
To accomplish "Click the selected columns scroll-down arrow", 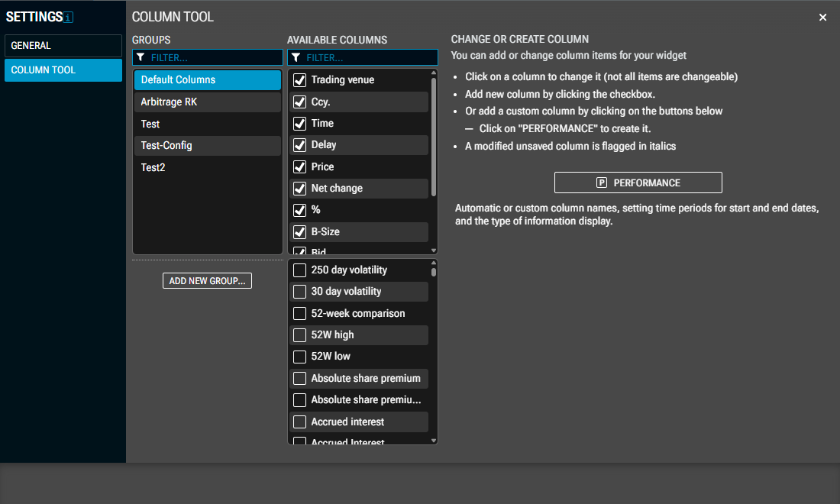I will pos(434,250).
